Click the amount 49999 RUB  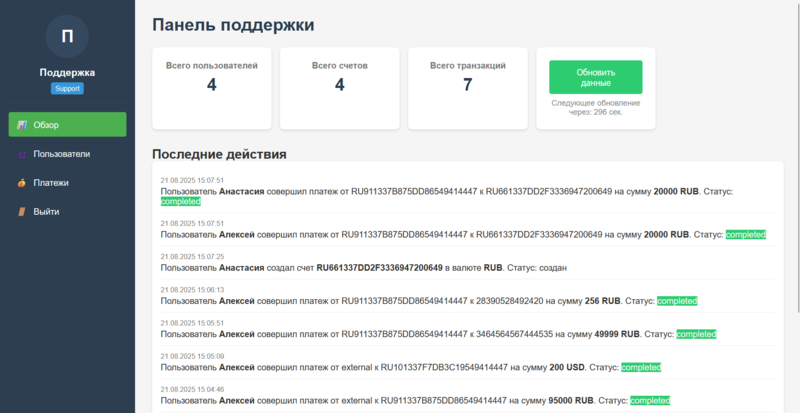coord(617,334)
